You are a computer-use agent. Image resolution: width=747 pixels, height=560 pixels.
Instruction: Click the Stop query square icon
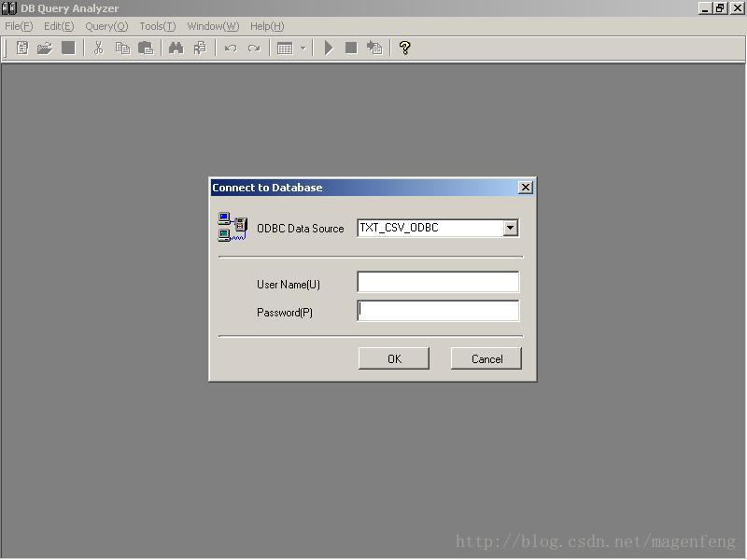351,49
